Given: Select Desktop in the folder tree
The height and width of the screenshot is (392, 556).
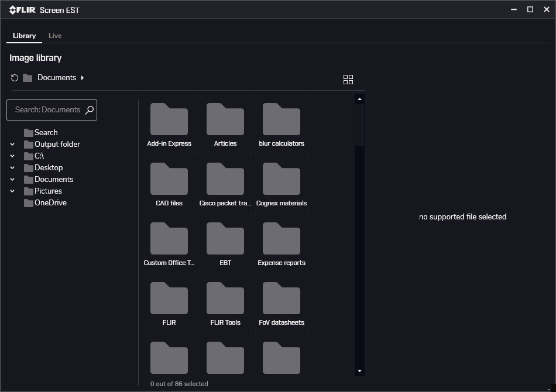Looking at the screenshot, I should pyautogui.click(x=49, y=168).
